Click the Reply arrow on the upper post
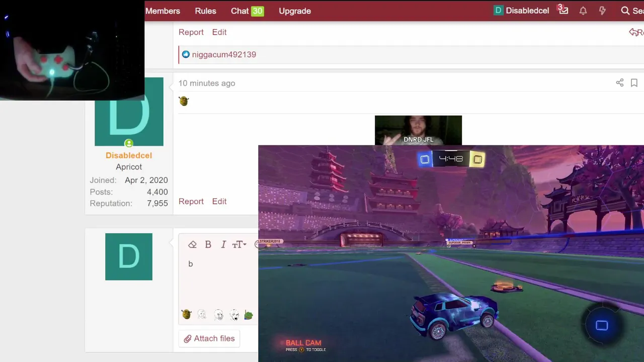The height and width of the screenshot is (362, 644). point(636,32)
